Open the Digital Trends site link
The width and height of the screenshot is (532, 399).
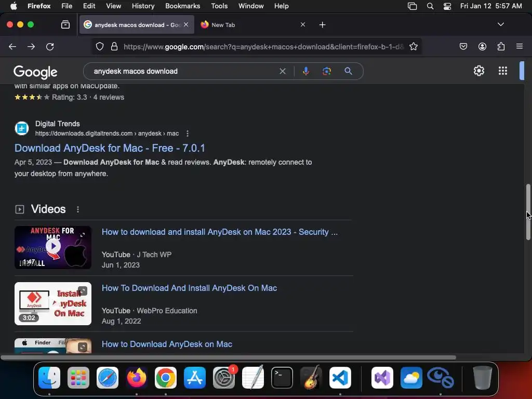[x=107, y=134]
